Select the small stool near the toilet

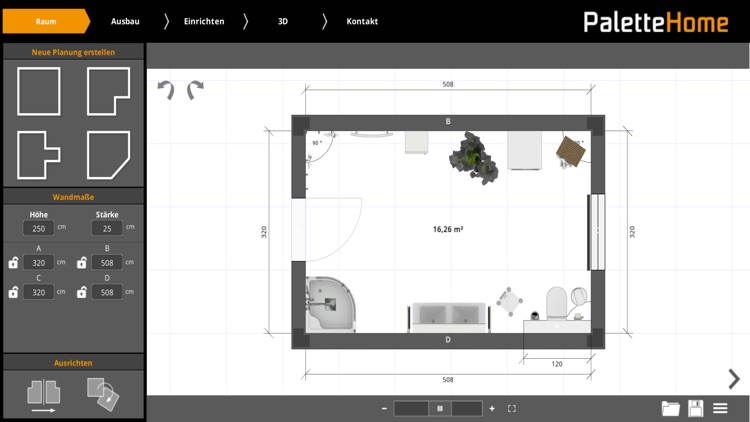[509, 301]
